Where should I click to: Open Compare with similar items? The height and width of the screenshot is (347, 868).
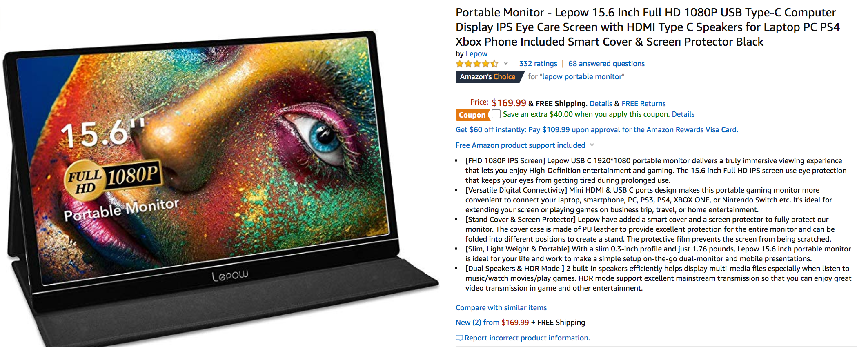(x=501, y=308)
